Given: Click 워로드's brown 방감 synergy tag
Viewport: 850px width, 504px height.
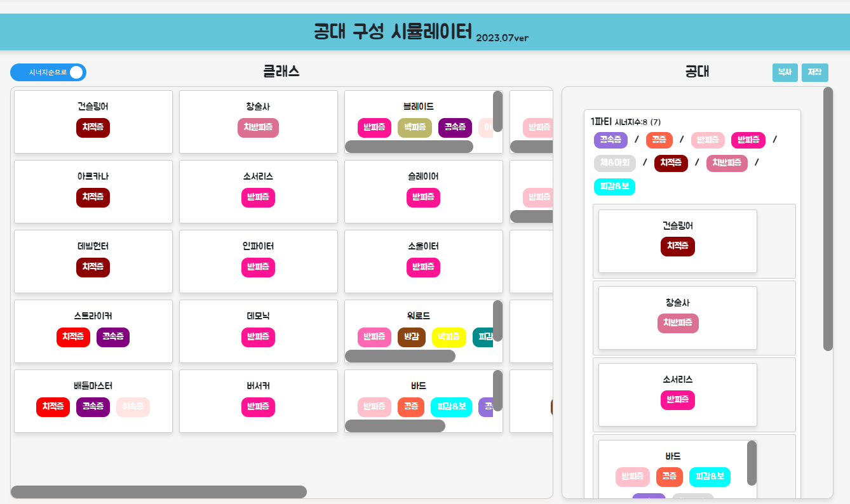Looking at the screenshot, I should point(411,337).
